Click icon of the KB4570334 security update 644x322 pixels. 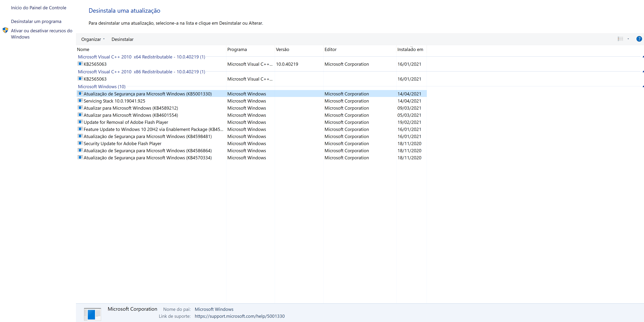click(x=80, y=157)
